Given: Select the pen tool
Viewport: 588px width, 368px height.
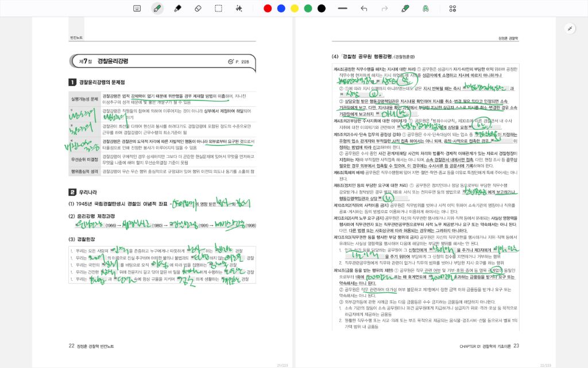Looking at the screenshot, I should click(157, 9).
